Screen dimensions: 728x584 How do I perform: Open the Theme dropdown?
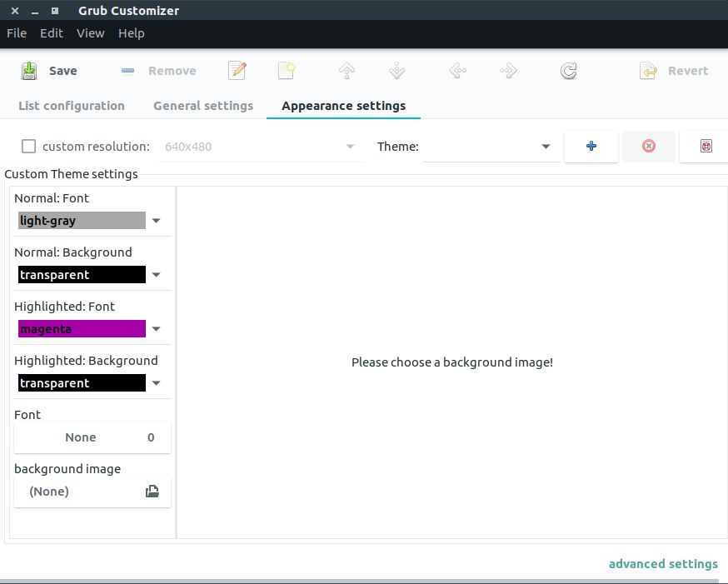coord(491,147)
